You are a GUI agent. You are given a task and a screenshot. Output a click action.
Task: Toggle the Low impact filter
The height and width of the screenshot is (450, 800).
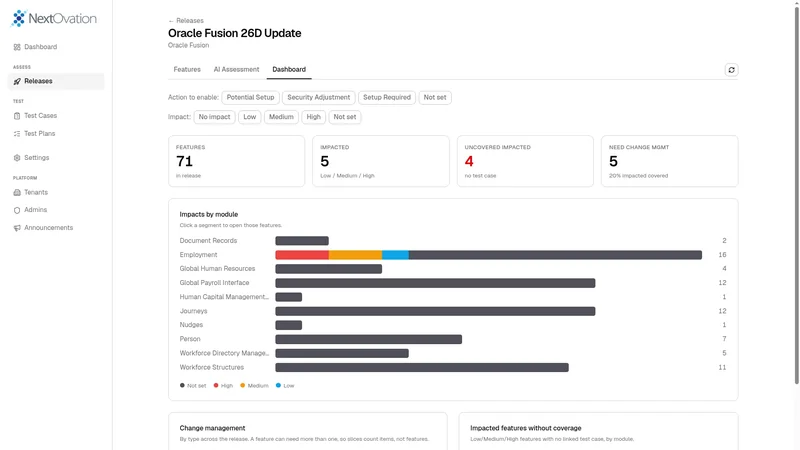(x=249, y=117)
